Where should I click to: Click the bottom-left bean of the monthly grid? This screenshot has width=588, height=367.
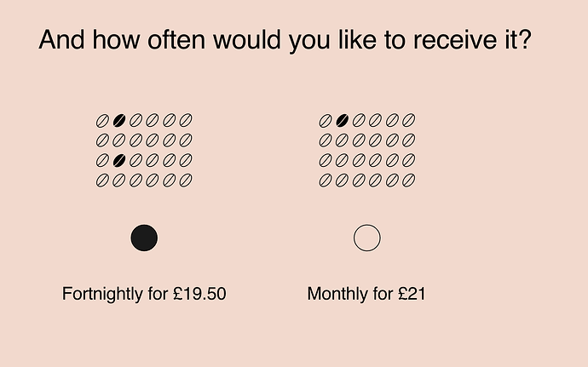point(326,181)
